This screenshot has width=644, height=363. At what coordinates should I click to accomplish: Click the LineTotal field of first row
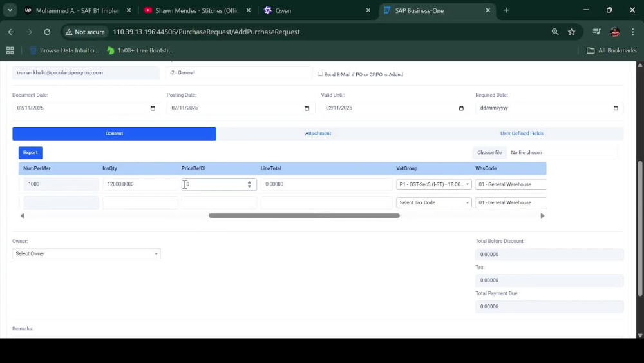327,184
